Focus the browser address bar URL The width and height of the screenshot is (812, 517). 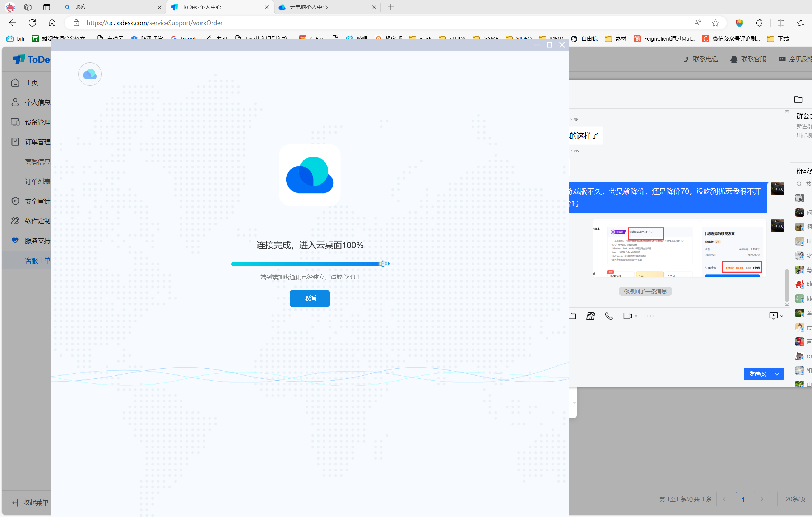click(x=154, y=23)
